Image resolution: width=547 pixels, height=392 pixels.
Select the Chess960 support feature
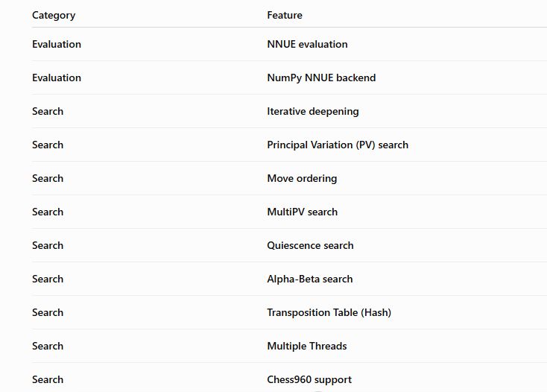pos(309,379)
